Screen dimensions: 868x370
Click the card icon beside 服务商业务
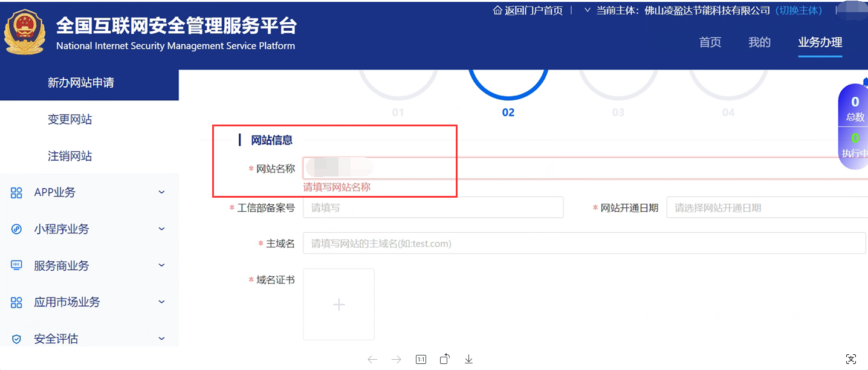pos(16,265)
